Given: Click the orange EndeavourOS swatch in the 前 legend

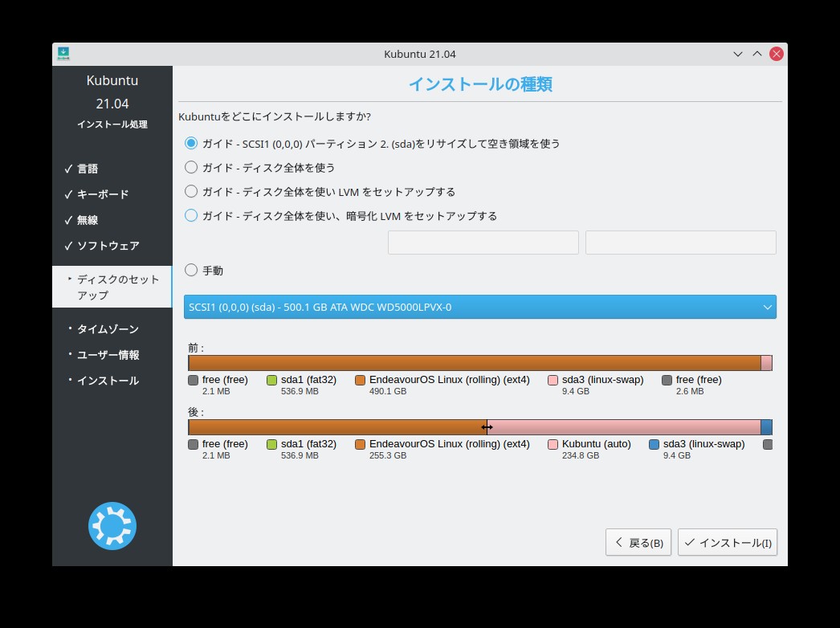Looking at the screenshot, I should pyautogui.click(x=361, y=380).
